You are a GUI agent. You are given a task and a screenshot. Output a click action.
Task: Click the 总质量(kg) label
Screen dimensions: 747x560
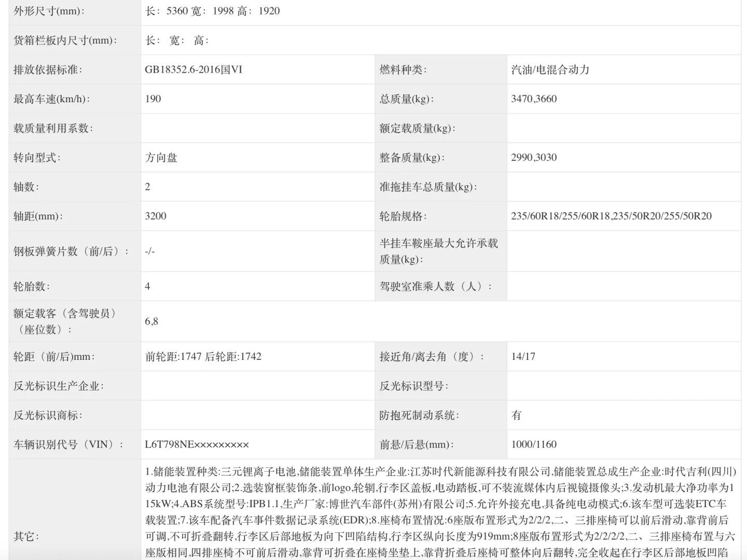(407, 99)
